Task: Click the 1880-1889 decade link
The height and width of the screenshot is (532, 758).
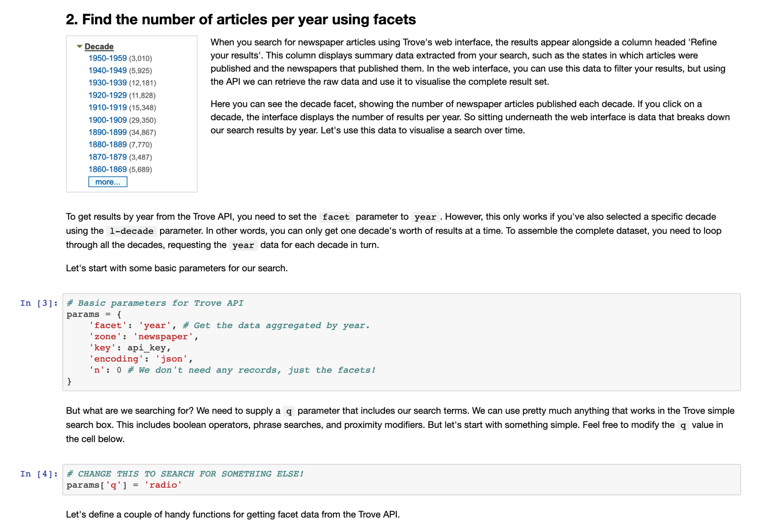Action: pyautogui.click(x=107, y=145)
